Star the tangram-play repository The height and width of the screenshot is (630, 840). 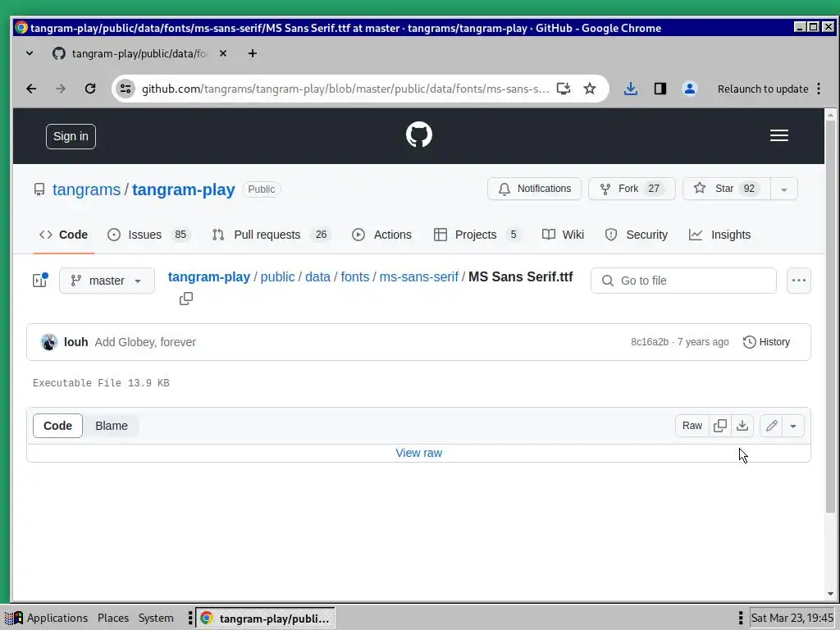[727, 189]
